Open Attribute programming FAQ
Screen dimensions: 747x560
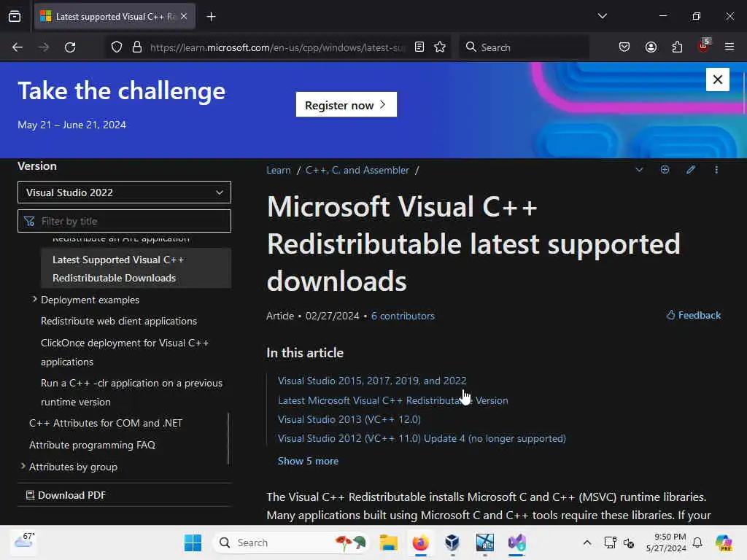click(x=93, y=445)
